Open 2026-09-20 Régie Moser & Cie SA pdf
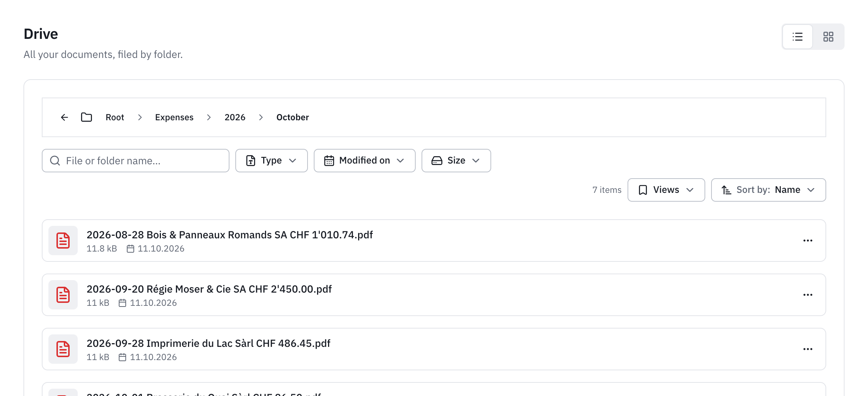 209,289
